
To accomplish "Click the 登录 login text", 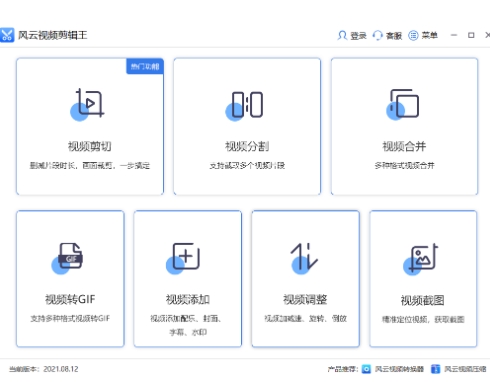I will coord(359,35).
